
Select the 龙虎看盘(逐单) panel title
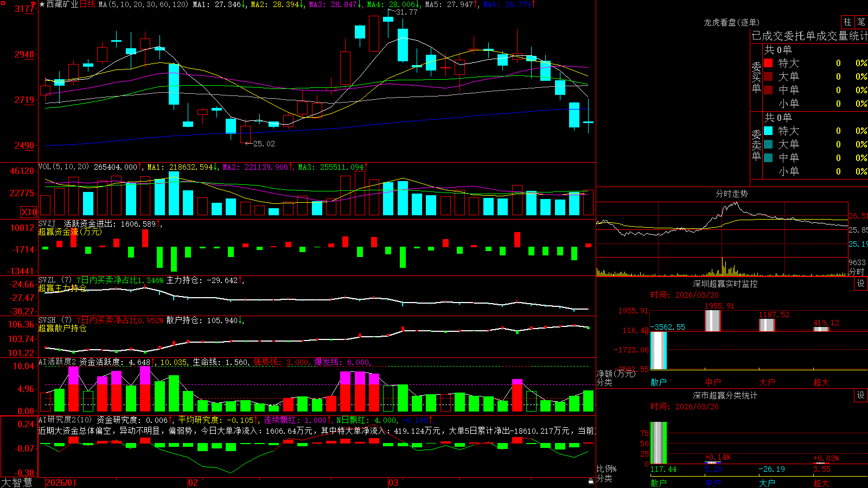click(731, 22)
